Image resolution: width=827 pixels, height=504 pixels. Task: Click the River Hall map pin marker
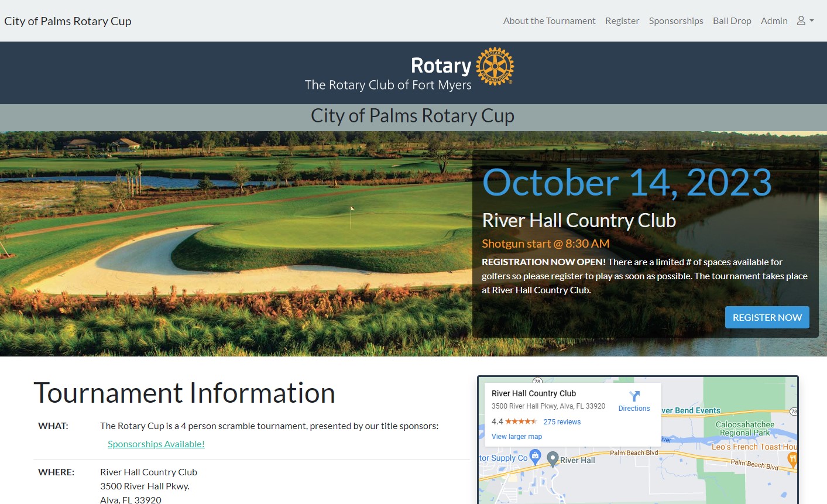553,459
